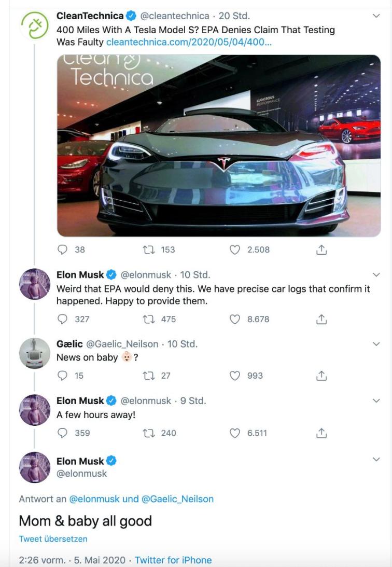
Task: Like the 'A few hours away!' tweet
Action: coord(235,433)
